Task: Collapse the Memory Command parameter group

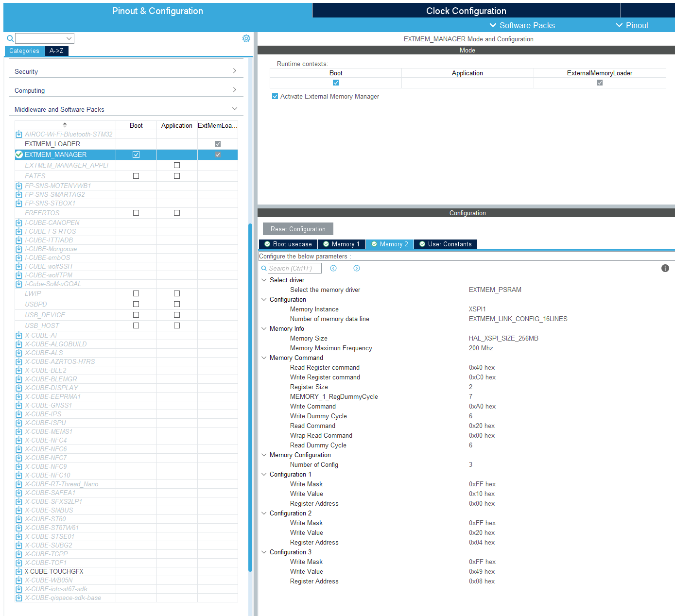Action: point(264,358)
